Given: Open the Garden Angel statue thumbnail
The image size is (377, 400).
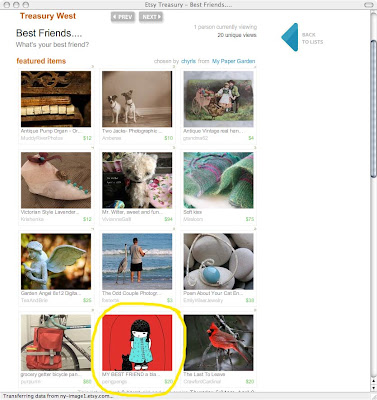Looking at the screenshot, I should coord(56,261).
